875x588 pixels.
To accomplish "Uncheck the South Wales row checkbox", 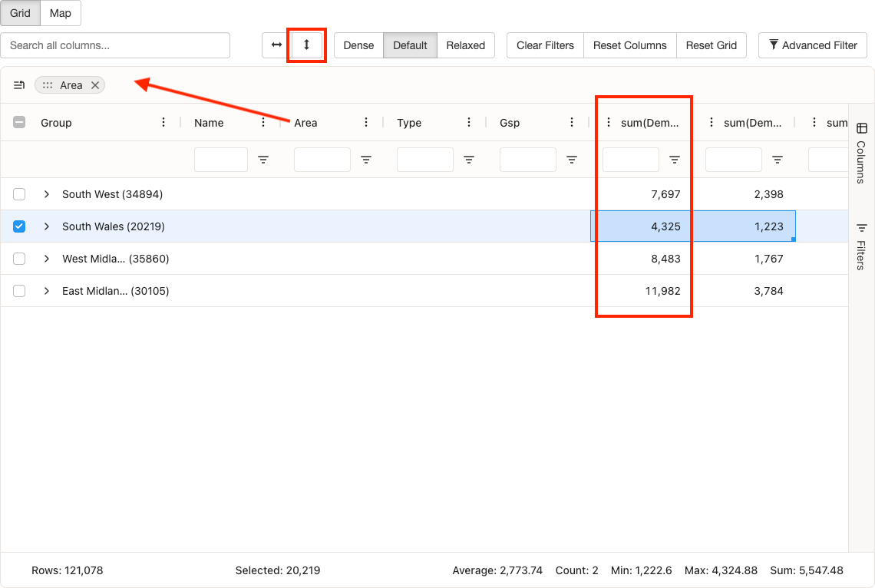I will 18,226.
